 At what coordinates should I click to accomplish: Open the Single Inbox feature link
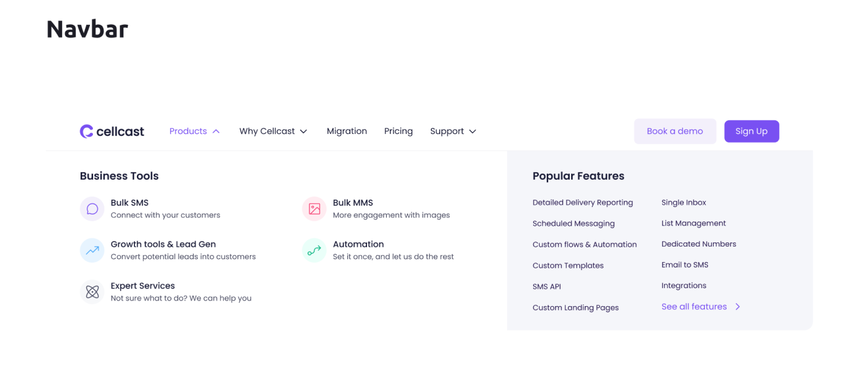click(x=683, y=203)
